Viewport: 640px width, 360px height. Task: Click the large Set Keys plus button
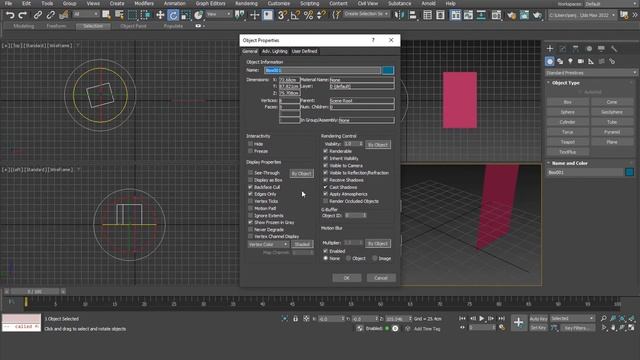click(x=518, y=322)
